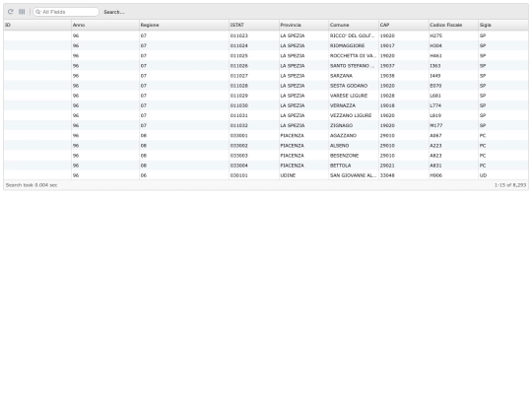The image size is (532, 399).
Task: Open the advanced Search... button
Action: pos(114,12)
